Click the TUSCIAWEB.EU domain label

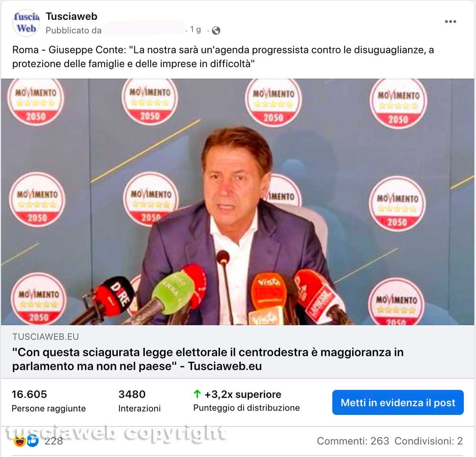coord(46,337)
